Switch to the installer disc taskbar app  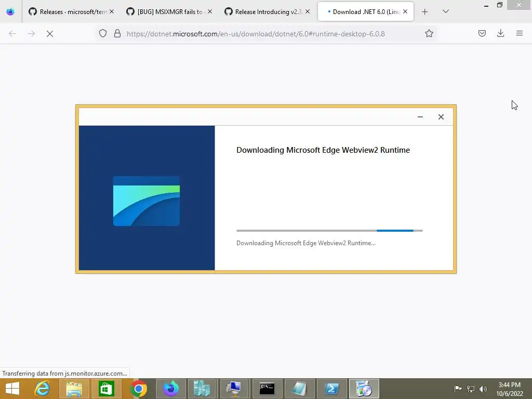[x=364, y=389]
